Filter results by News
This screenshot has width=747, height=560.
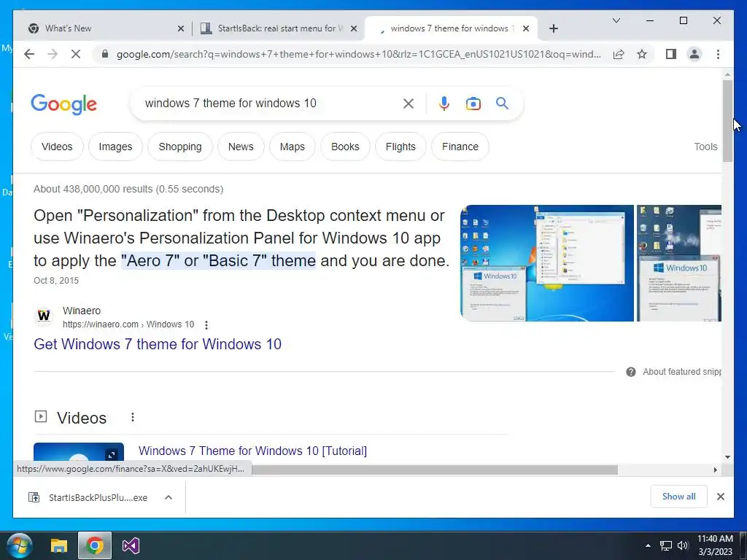(241, 147)
